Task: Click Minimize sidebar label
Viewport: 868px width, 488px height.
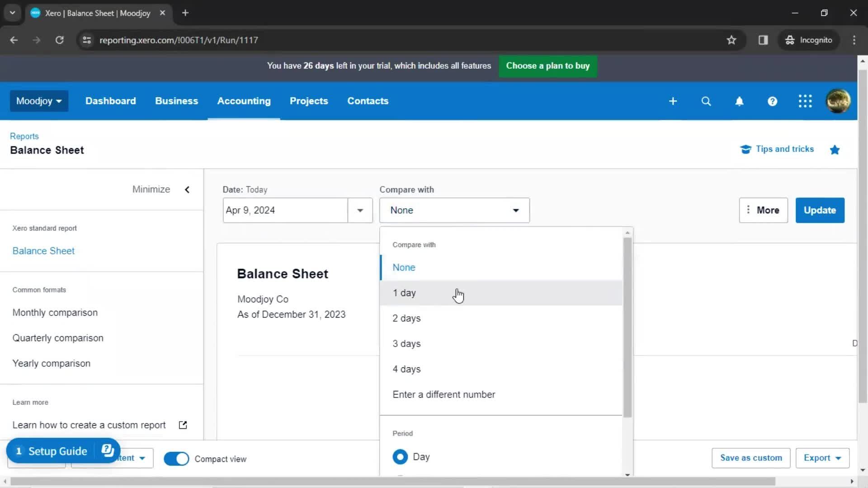Action: [x=151, y=189]
